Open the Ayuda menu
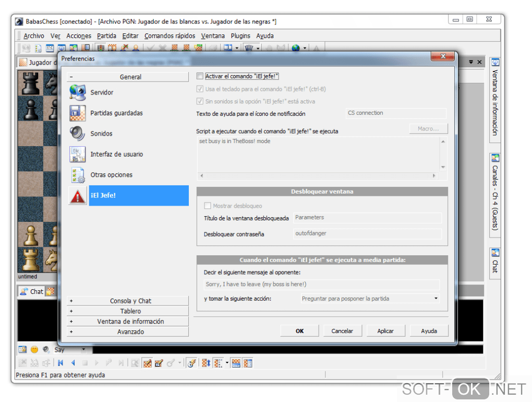532x402 pixels. (x=265, y=36)
